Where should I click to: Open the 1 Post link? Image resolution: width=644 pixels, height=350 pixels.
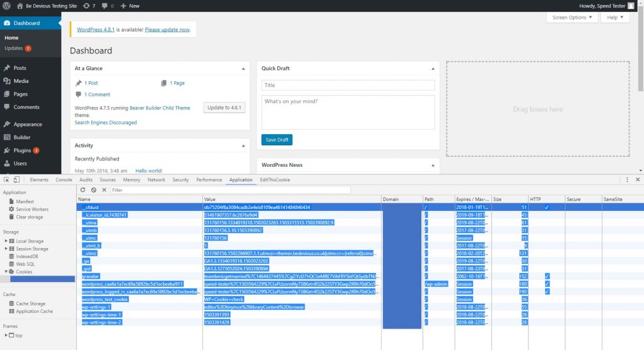coord(91,83)
